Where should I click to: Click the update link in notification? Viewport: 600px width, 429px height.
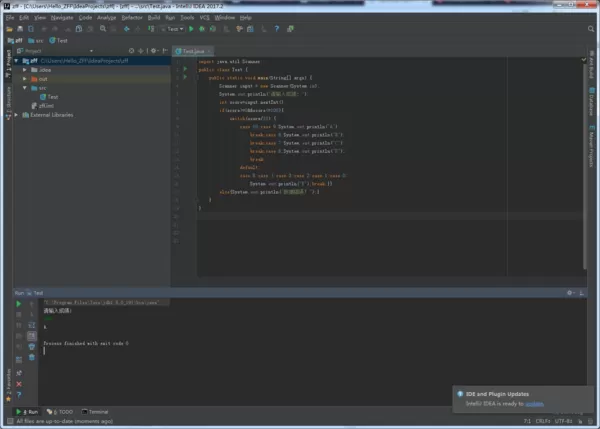(534, 404)
